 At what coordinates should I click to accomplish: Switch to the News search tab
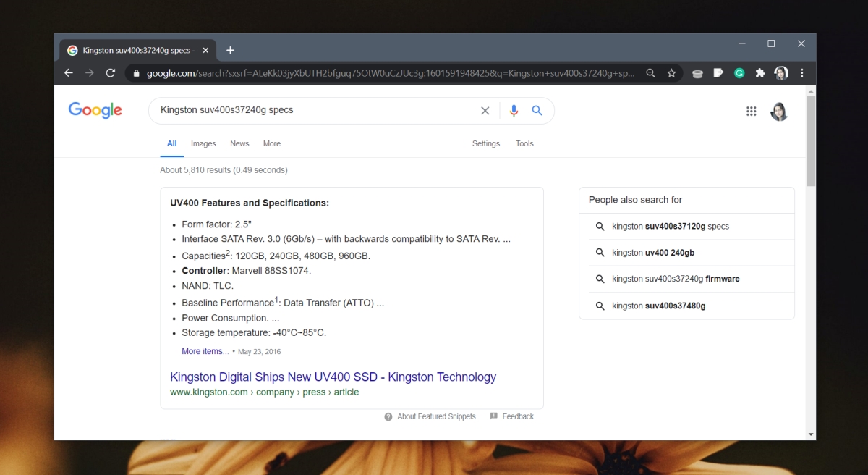239,143
